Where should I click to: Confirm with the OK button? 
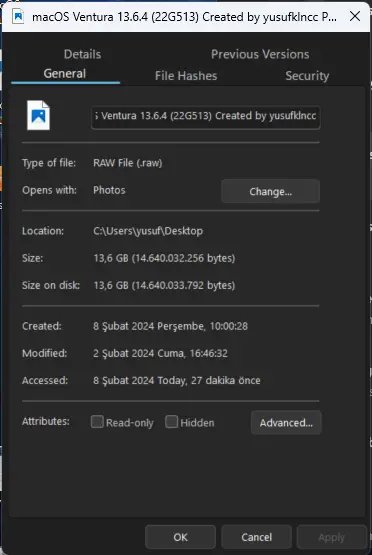click(x=180, y=537)
